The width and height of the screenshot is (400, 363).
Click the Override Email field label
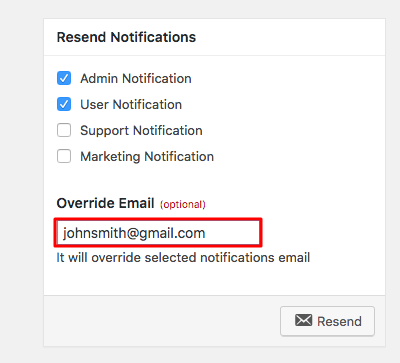coord(105,203)
